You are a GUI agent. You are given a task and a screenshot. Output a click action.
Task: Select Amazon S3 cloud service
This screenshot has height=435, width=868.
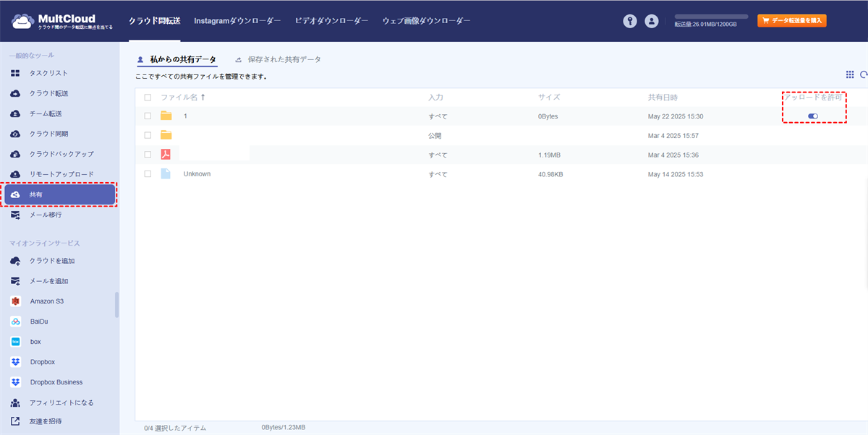[x=46, y=301]
